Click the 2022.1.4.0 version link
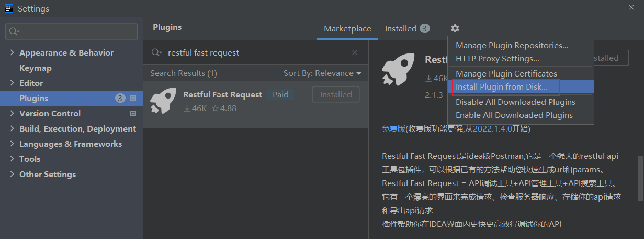This screenshot has height=239, width=644. point(492,129)
